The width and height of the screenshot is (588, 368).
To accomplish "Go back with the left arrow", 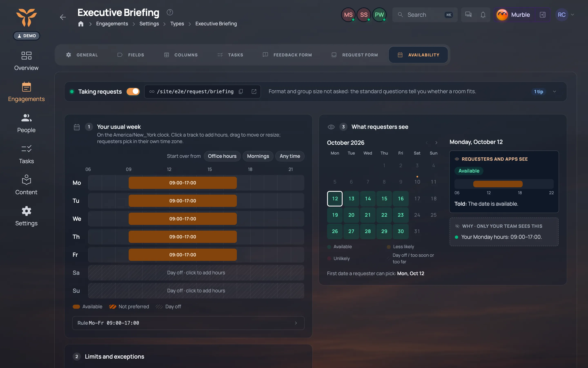I will [x=63, y=17].
